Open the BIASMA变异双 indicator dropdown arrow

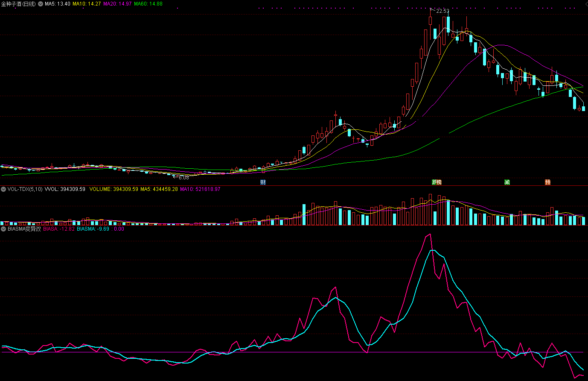3,229
